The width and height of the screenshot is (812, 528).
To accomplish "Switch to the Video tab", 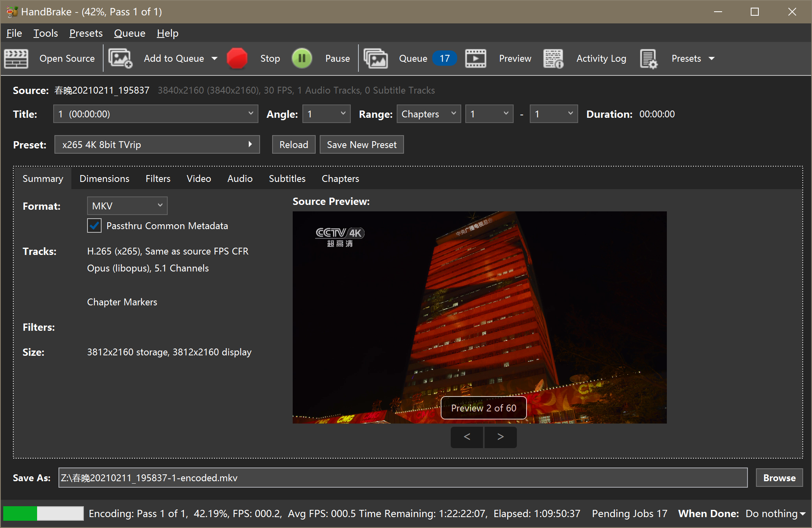I will (199, 178).
